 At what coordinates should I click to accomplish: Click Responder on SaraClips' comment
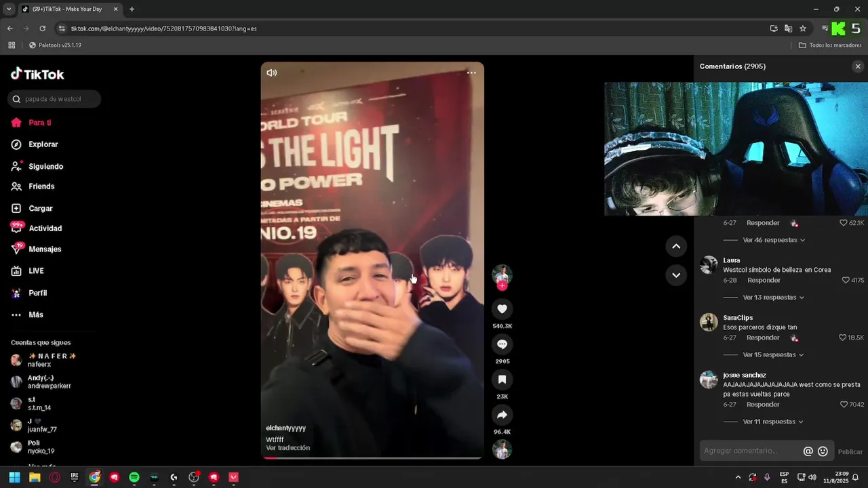click(x=763, y=338)
